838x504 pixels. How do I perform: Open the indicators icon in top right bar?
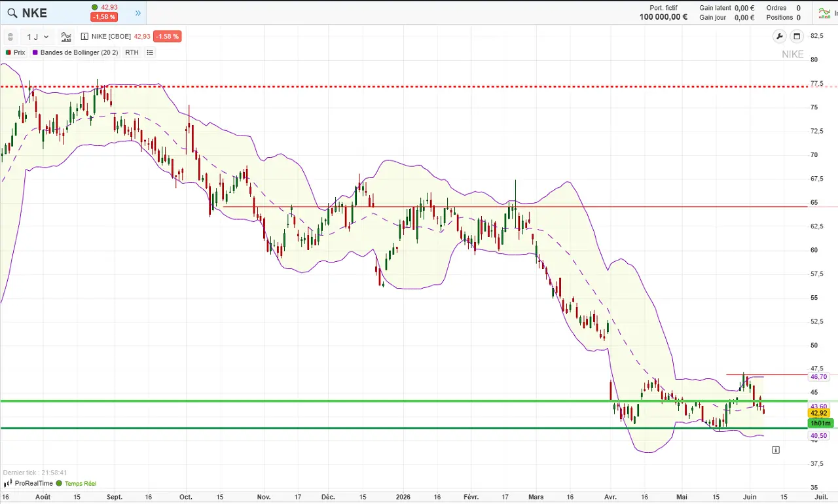[x=824, y=12]
